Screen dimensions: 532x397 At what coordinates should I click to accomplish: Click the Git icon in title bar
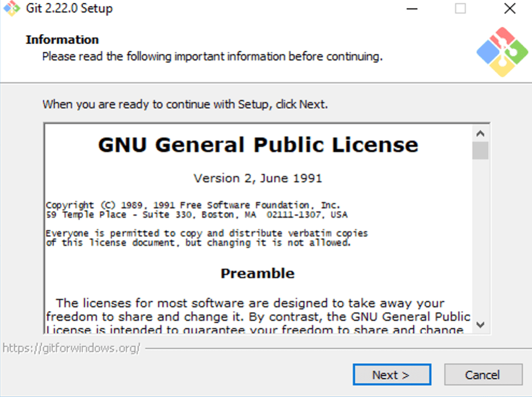[12, 8]
